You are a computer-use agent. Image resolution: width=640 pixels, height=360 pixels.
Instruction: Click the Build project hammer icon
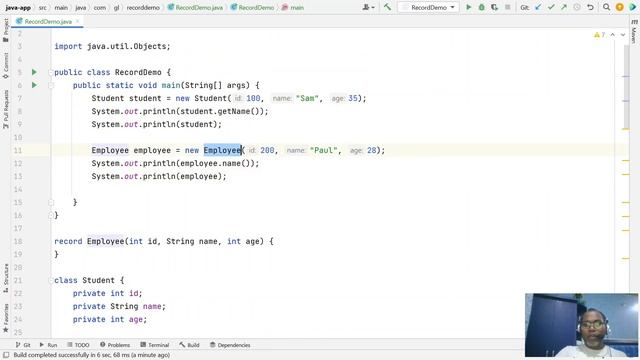[x=387, y=7]
